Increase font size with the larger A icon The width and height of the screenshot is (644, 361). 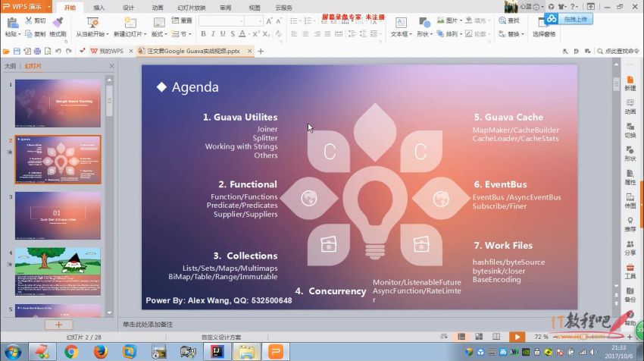[269, 21]
